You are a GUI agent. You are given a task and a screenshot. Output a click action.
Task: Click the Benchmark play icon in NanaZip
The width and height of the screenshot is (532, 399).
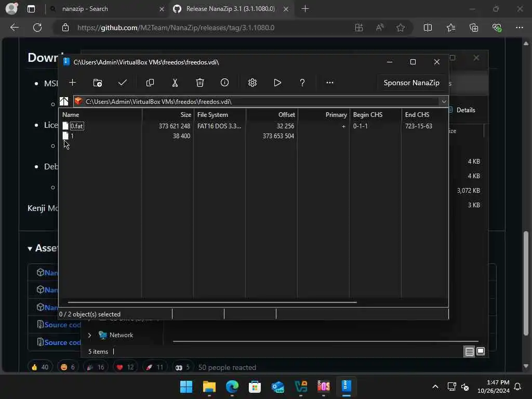277,83
